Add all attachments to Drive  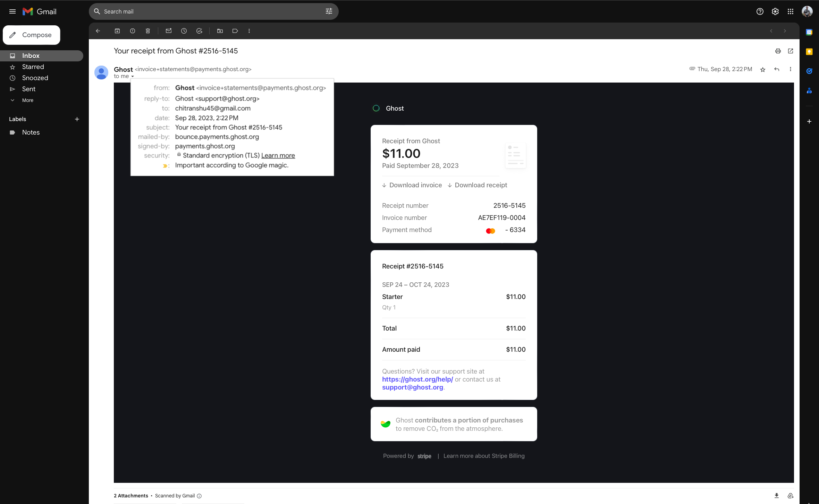point(791,496)
